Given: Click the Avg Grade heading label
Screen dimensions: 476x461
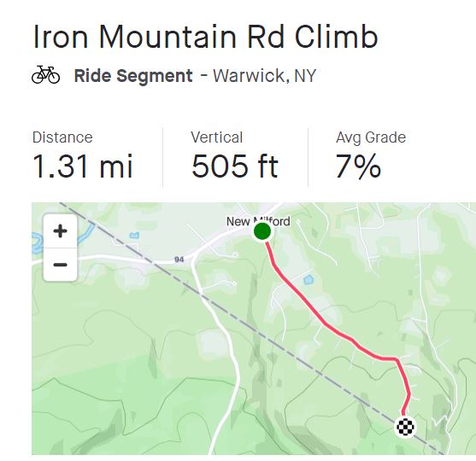Looking at the screenshot, I should point(371,137).
